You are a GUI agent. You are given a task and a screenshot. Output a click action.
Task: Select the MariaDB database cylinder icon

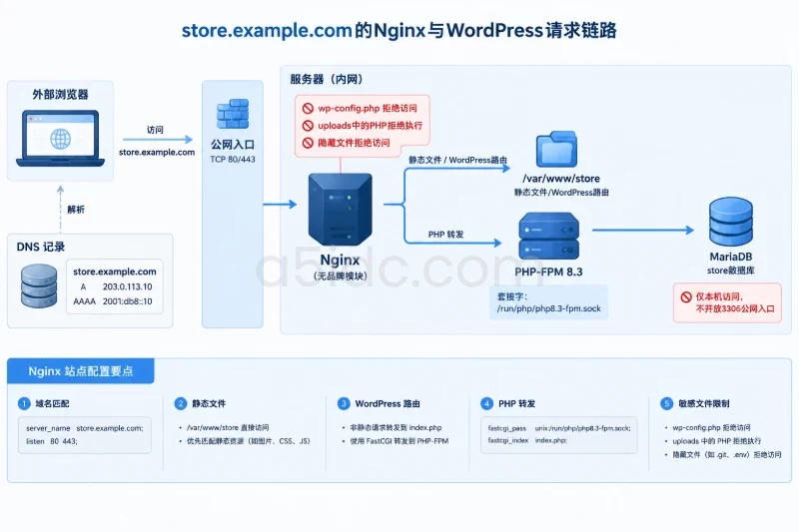click(x=731, y=222)
